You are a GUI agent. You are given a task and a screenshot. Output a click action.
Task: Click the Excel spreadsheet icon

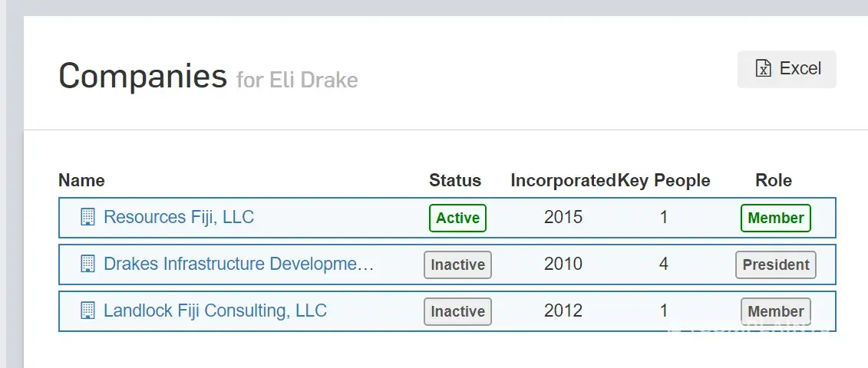[764, 69]
